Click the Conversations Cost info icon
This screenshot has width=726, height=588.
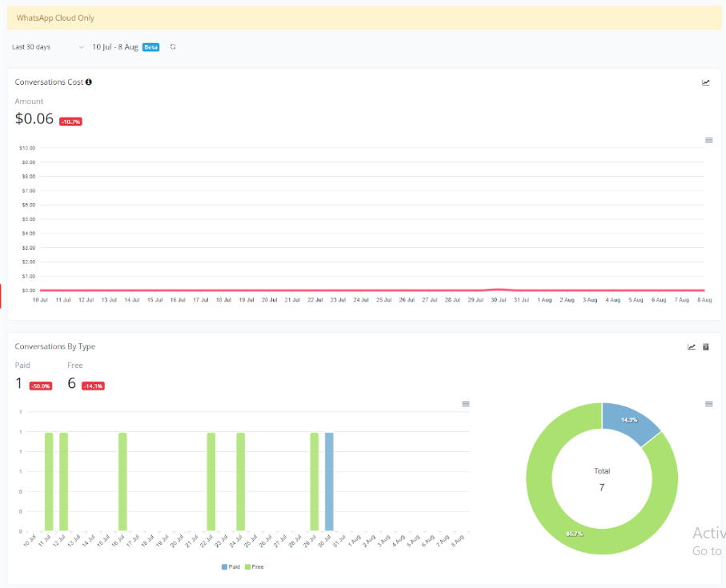89,82
